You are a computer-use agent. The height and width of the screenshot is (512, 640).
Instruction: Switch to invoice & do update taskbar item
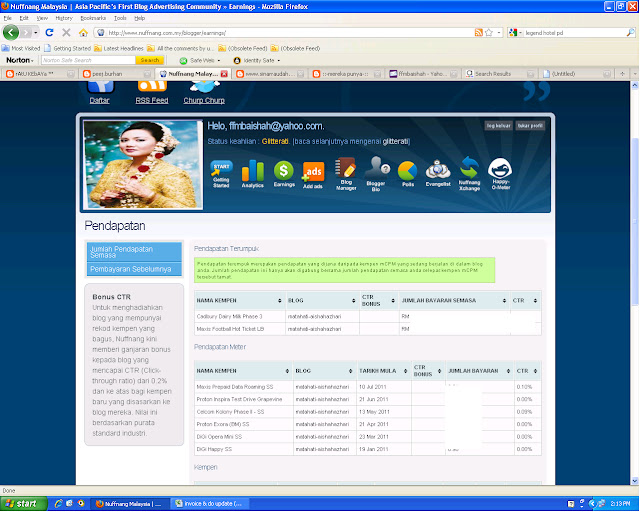tap(209, 504)
